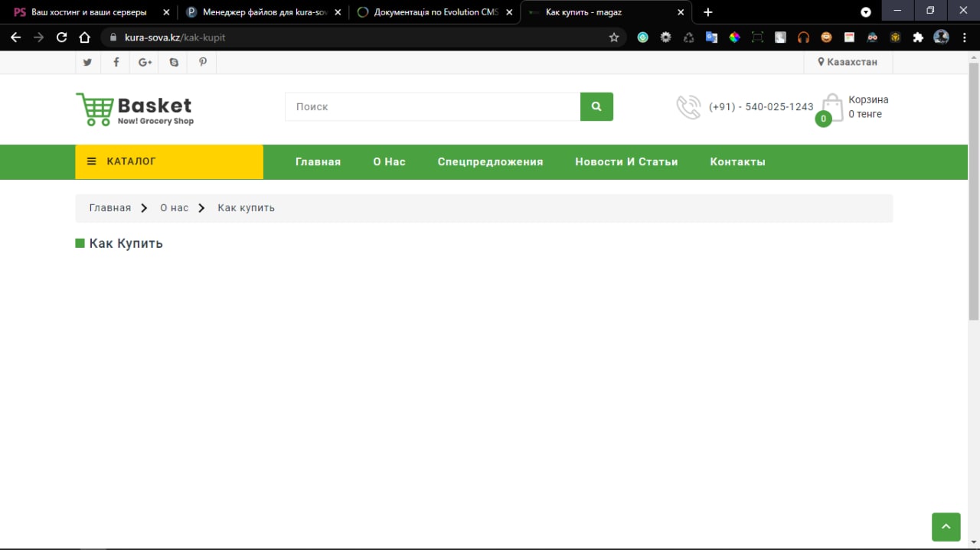The width and height of the screenshot is (980, 550).
Task: Close the Как купить - magaz tab
Action: pyautogui.click(x=680, y=12)
